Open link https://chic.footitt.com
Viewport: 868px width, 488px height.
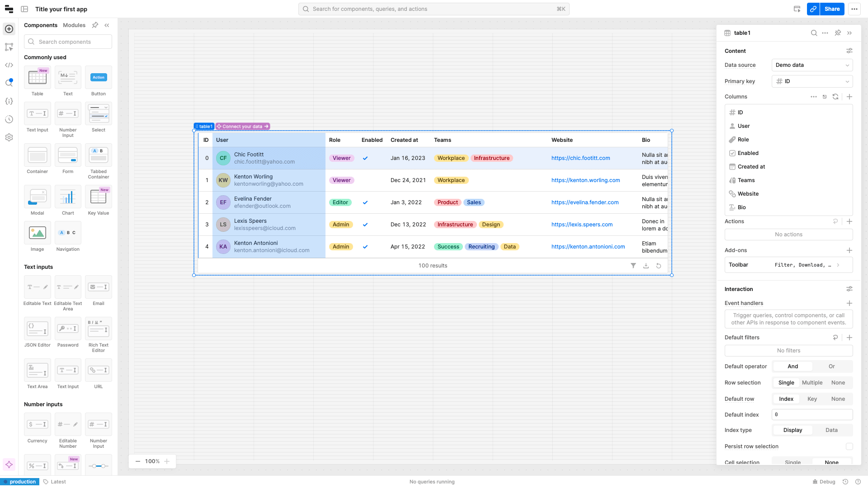coord(580,158)
